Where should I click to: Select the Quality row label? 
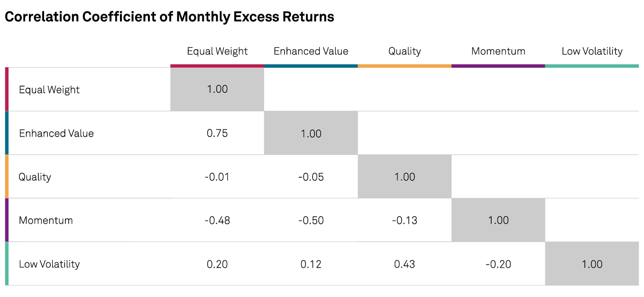pyautogui.click(x=35, y=177)
